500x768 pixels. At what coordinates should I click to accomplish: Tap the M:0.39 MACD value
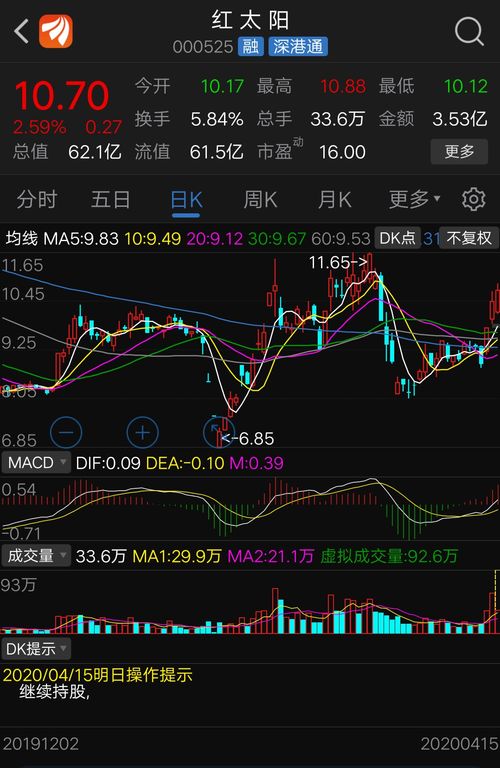(257, 463)
